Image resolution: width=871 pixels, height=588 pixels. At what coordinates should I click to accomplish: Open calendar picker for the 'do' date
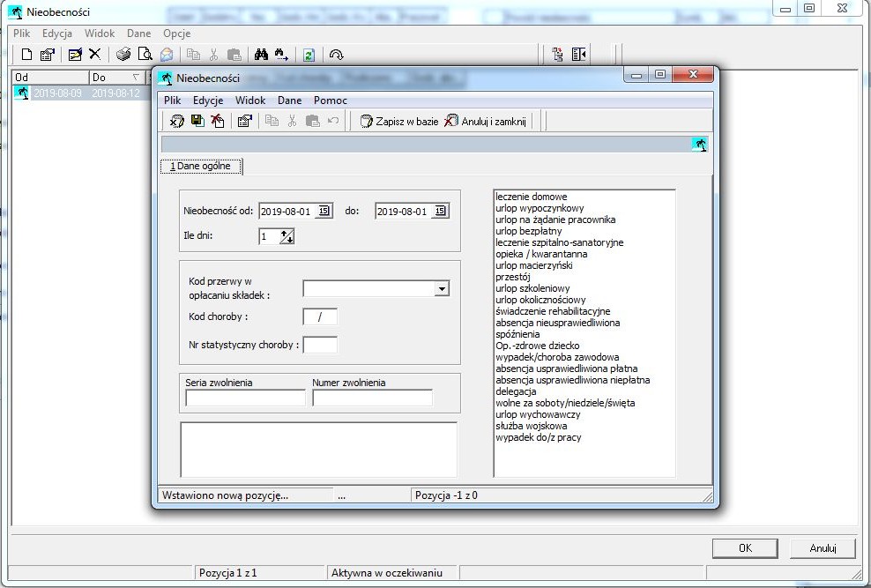(440, 211)
